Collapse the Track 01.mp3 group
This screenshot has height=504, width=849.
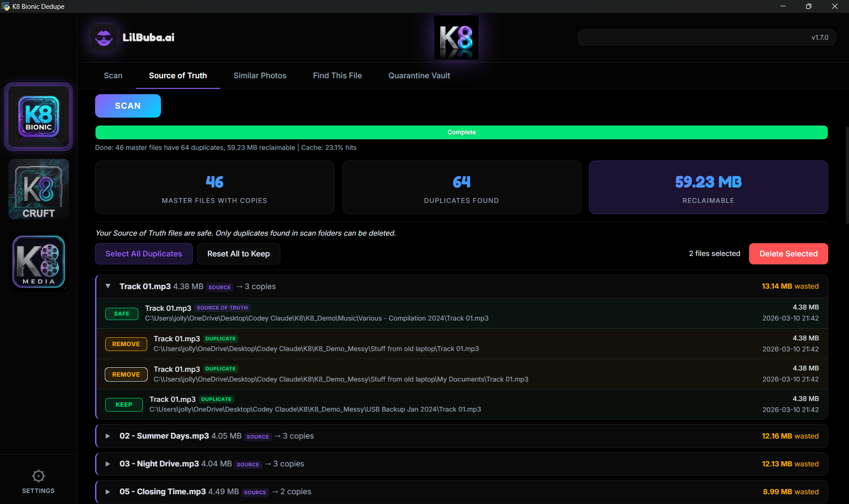[x=108, y=286]
